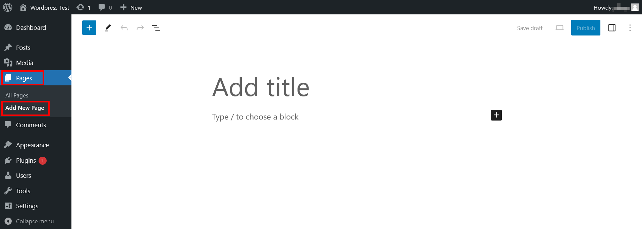The width and height of the screenshot is (644, 229).
Task: Click the Undo arrow icon
Action: point(124,28)
